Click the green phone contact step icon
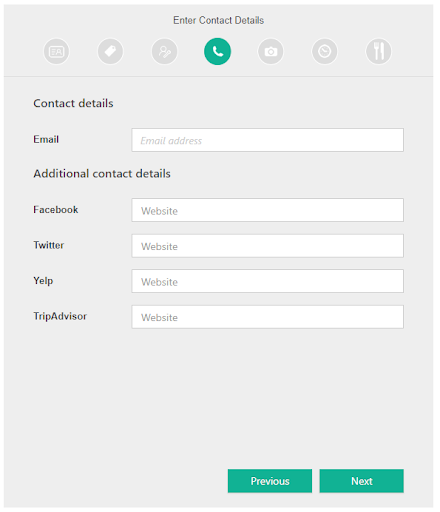 pos(217,51)
